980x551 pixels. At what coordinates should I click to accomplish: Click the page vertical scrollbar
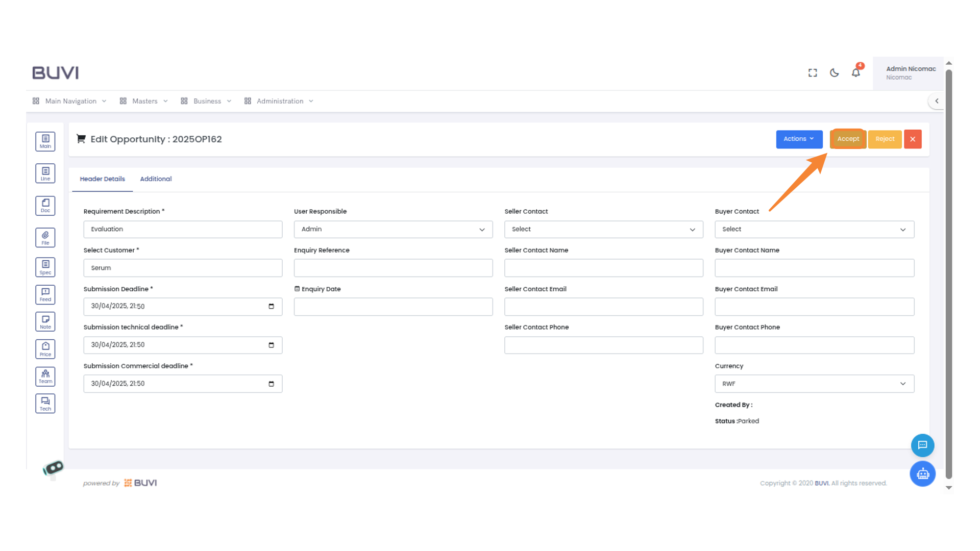(x=949, y=275)
